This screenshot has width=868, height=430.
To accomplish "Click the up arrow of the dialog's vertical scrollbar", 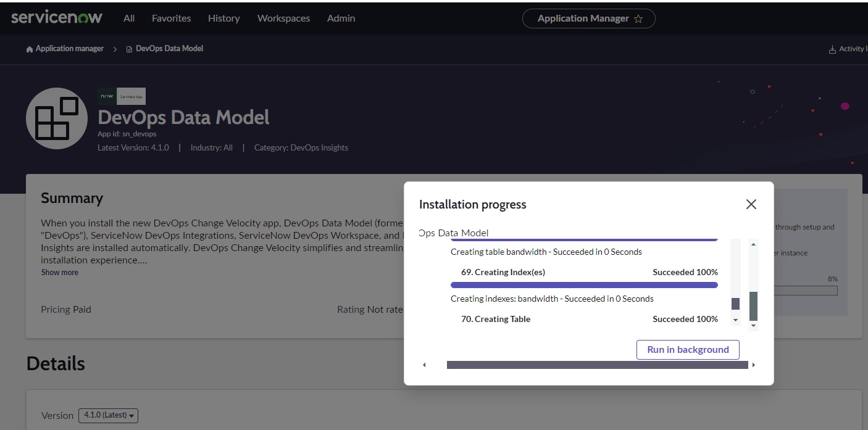I will point(753,245).
